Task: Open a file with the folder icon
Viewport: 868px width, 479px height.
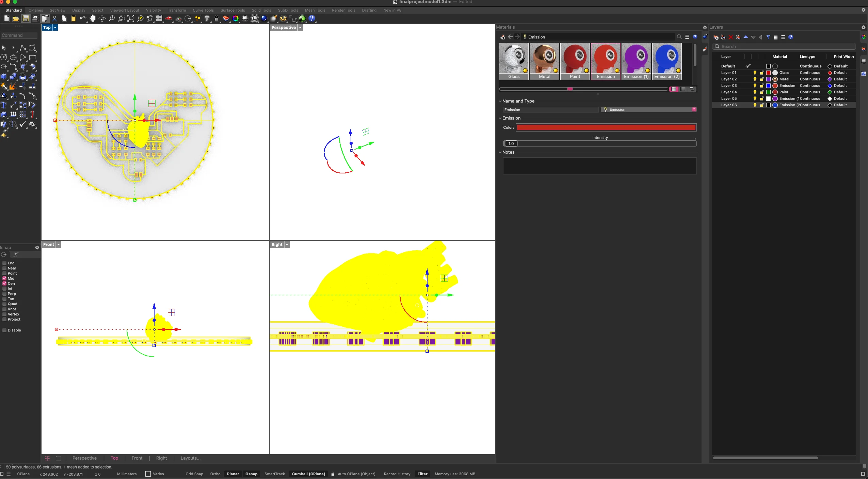Action: click(x=16, y=19)
